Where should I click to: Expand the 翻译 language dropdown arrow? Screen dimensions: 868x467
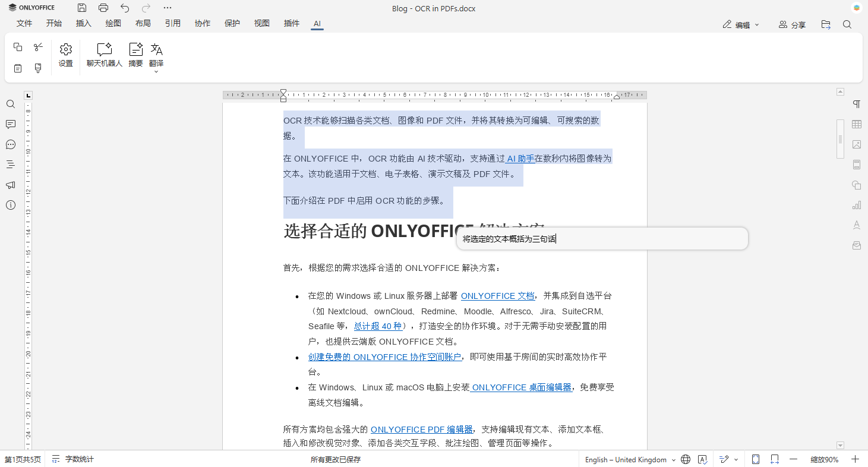[156, 72]
